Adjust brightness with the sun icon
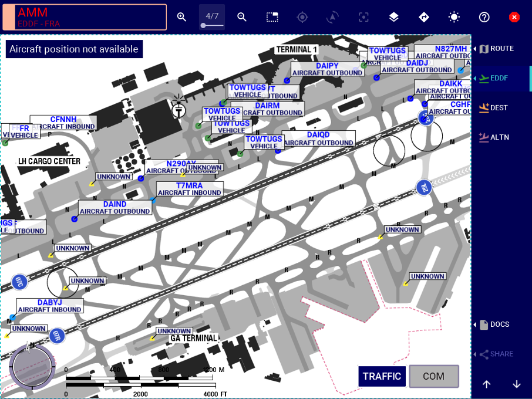This screenshot has height=399, width=532. [x=454, y=17]
